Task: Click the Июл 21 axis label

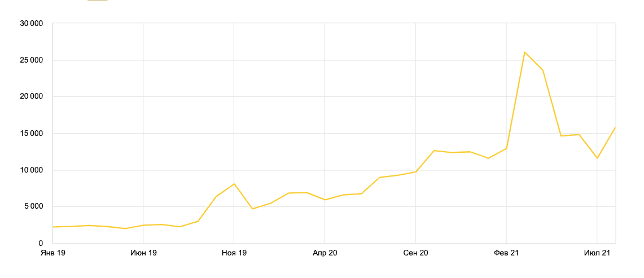Action: [x=597, y=253]
